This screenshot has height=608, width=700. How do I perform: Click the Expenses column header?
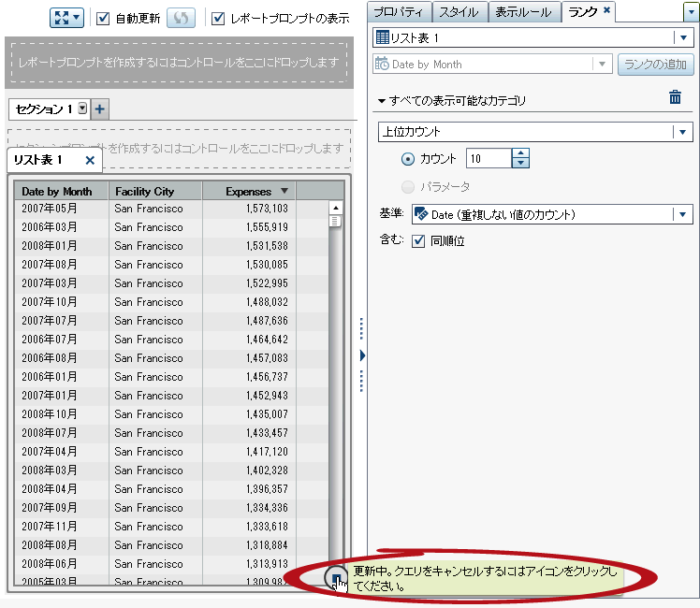(249, 191)
